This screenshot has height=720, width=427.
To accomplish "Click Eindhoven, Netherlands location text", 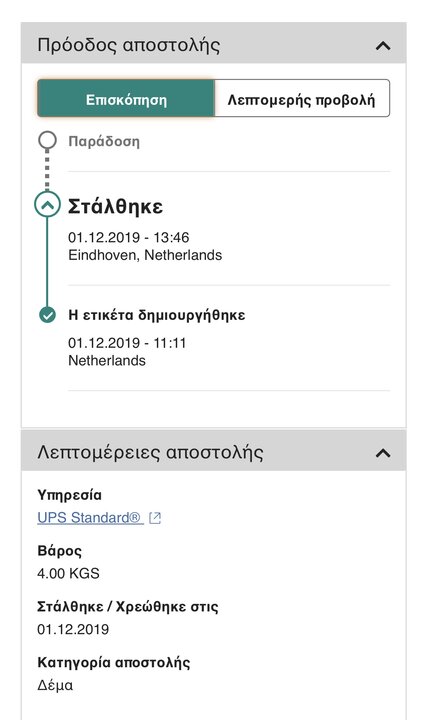I will pyautogui.click(x=145, y=255).
